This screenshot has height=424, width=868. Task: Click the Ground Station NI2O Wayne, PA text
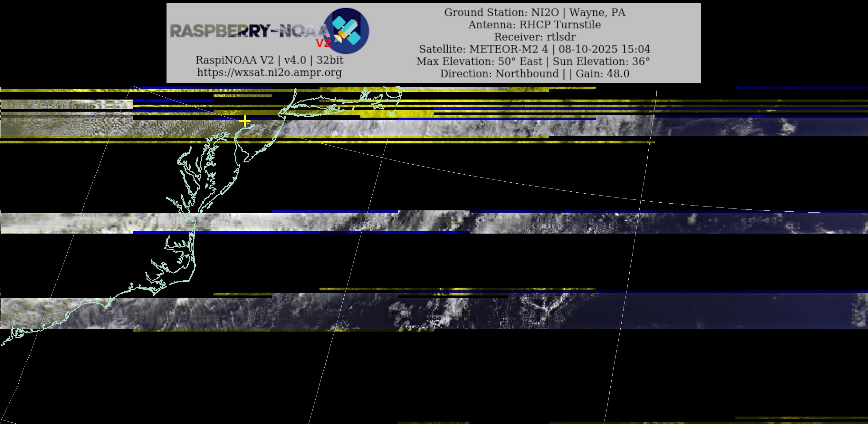tap(534, 13)
